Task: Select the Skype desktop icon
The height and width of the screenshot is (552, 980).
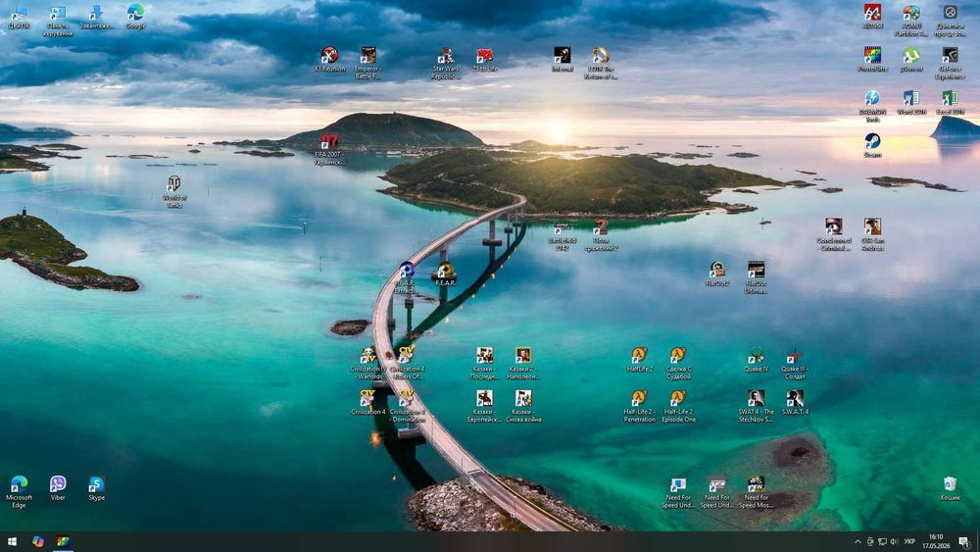Action: coord(96,489)
